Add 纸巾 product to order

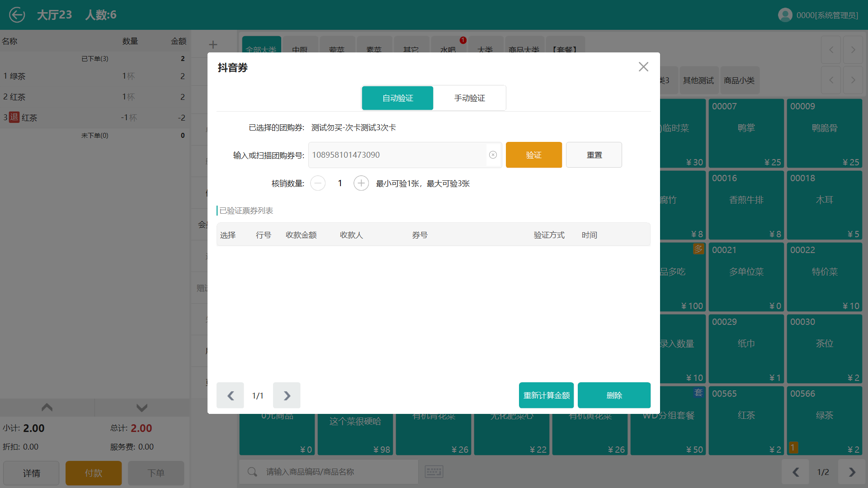tap(746, 349)
